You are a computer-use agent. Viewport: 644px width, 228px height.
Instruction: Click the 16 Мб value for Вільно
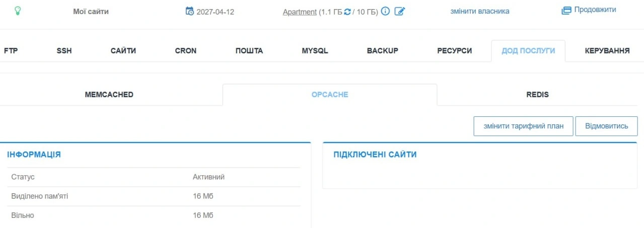point(203,215)
